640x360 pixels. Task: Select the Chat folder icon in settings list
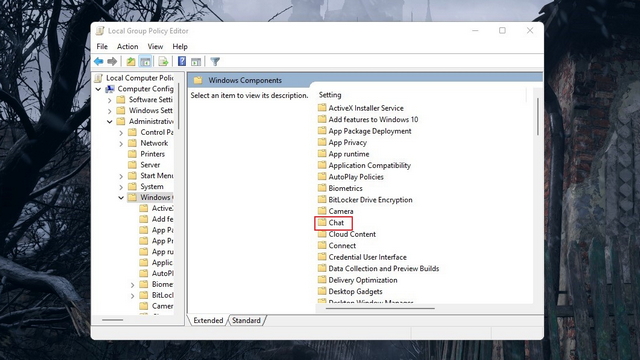click(x=322, y=222)
